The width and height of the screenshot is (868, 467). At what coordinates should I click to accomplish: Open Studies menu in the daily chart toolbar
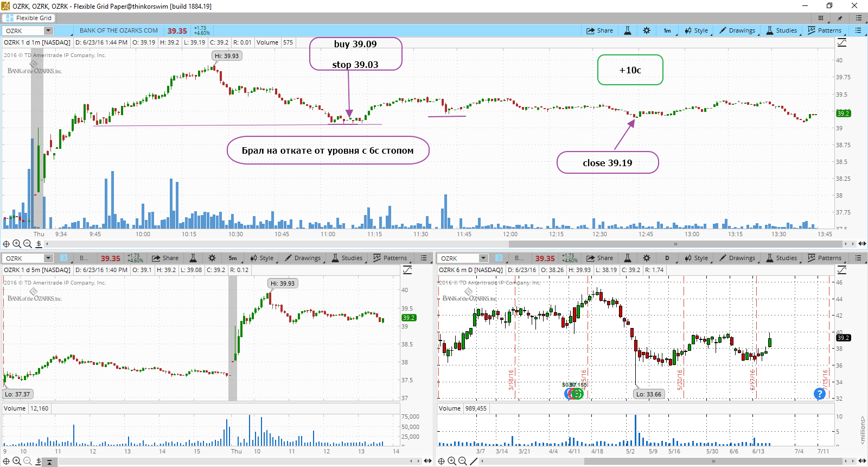(782, 258)
